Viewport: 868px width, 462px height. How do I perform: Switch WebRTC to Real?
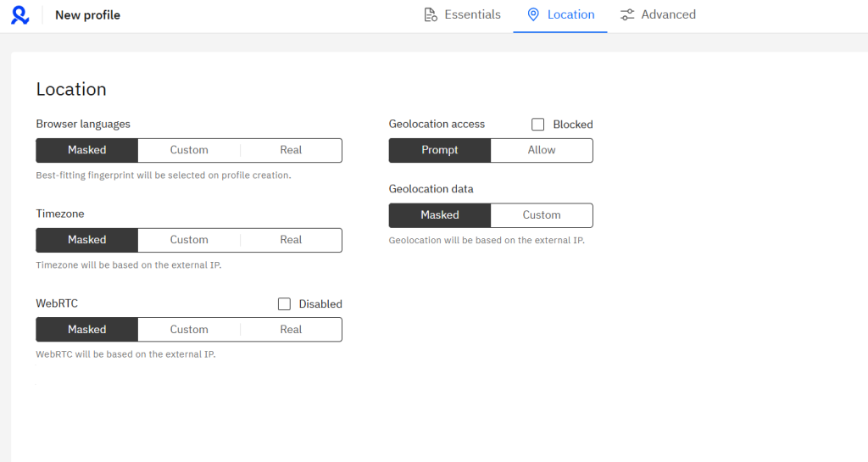291,330
